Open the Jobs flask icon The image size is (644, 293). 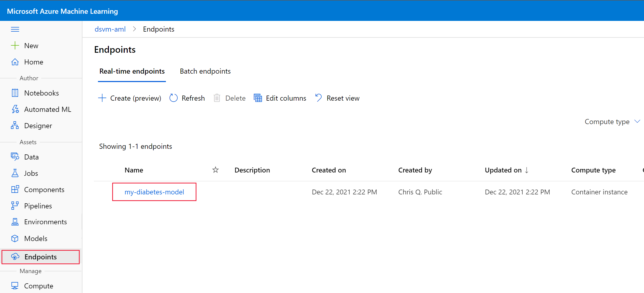point(15,173)
